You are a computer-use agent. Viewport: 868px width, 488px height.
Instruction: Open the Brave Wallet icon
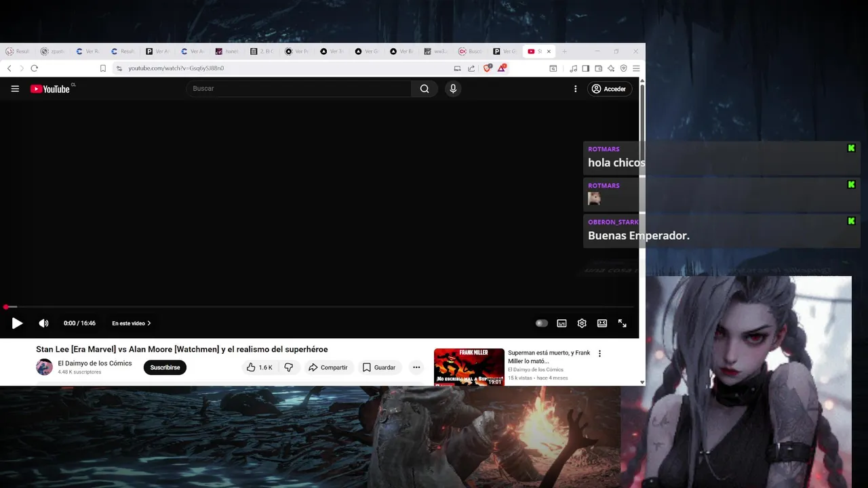pos(599,68)
